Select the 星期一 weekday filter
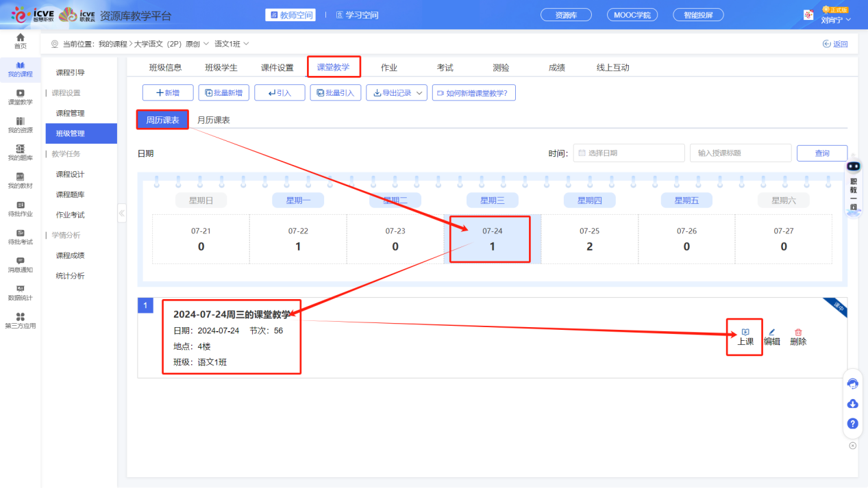This screenshot has width=868, height=488. tap(298, 201)
